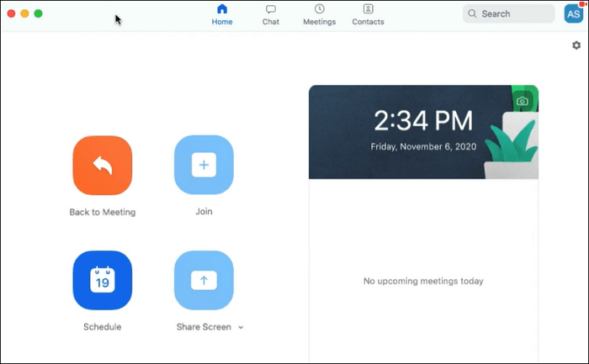589x364 pixels.
Task: Click the Friday, November 6, 2020 date
Action: tap(423, 146)
